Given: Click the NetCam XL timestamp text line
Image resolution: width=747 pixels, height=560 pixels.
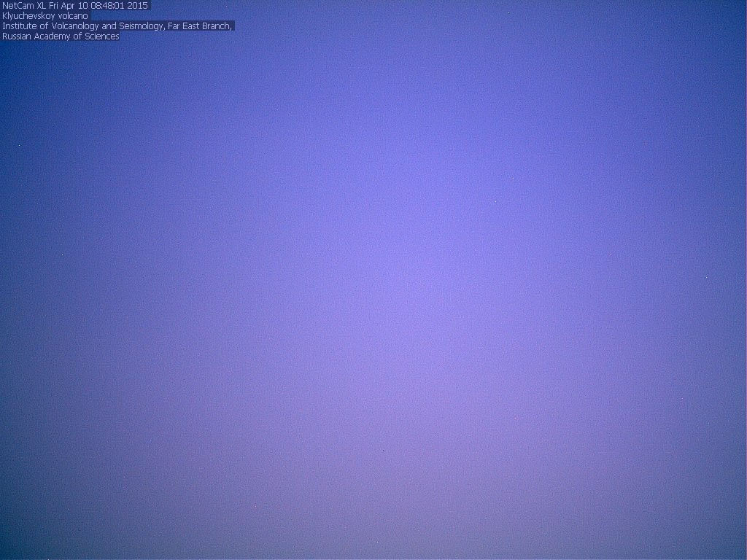Looking at the screenshot, I should pos(75,6).
